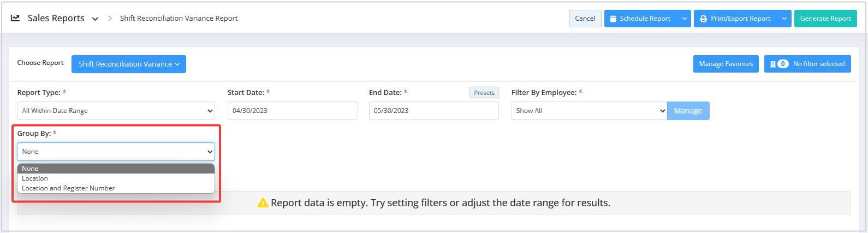Click the Shift Reconciliation Variance Report breadcrumb
Viewport: 868px width, 233px height.
179,18
